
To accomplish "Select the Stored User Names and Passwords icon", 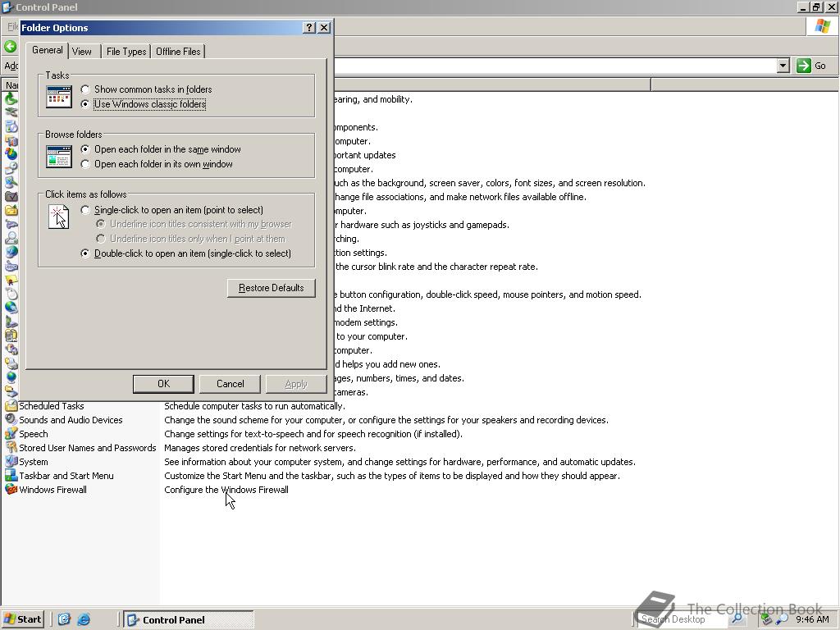I will [11, 448].
